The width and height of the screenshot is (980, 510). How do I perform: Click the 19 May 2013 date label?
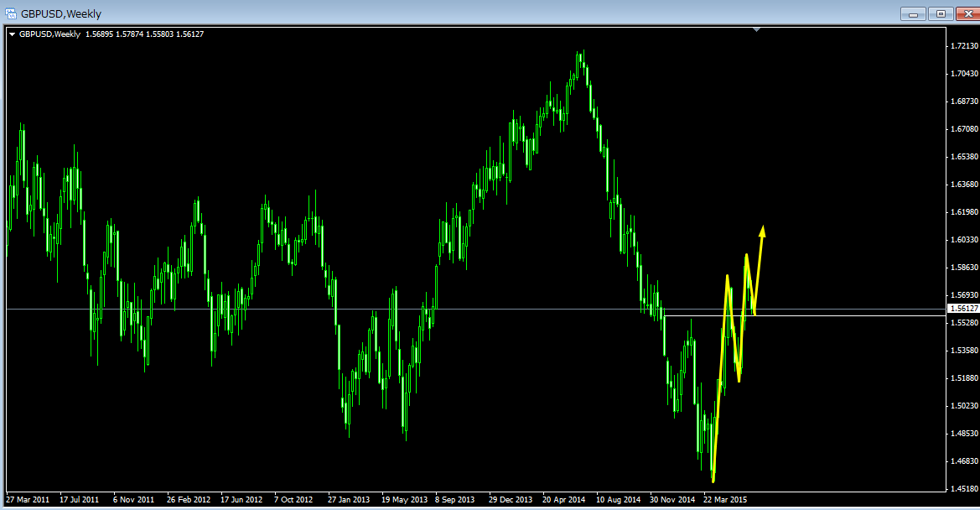[403, 499]
